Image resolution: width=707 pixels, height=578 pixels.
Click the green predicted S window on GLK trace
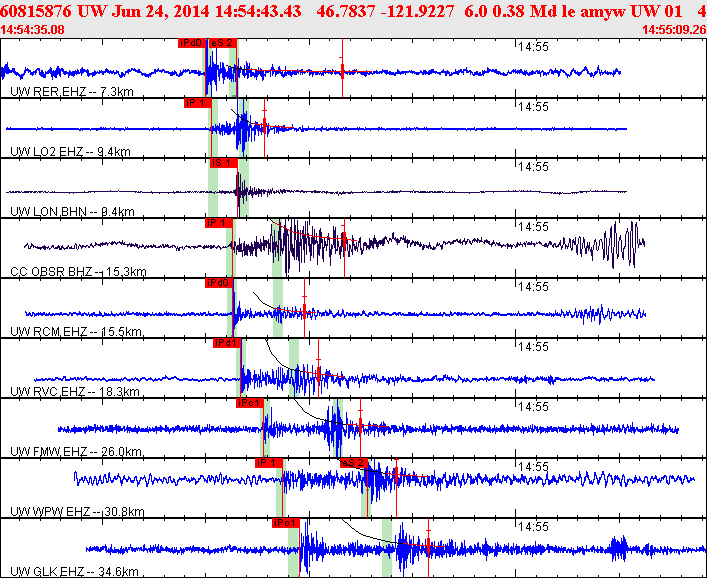tap(387, 548)
